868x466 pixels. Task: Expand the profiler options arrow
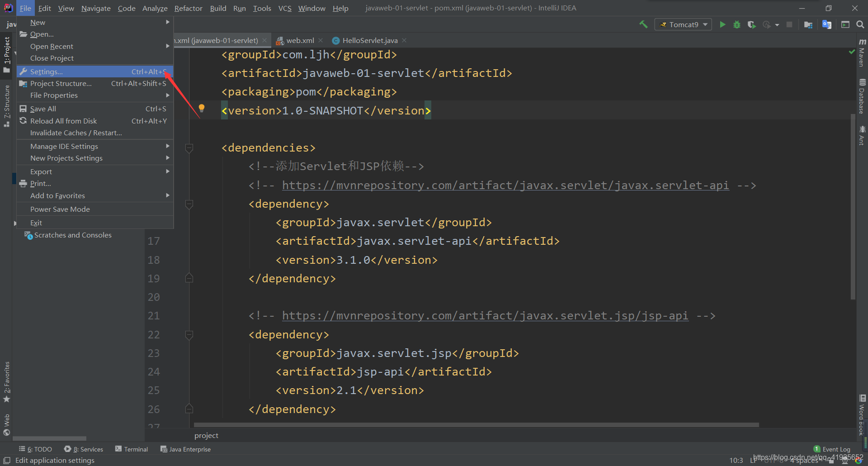777,25
